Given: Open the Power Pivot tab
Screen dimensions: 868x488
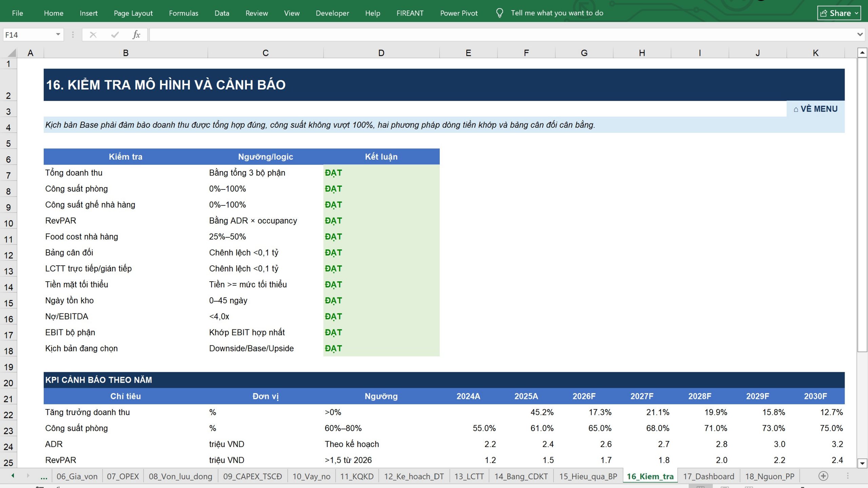Looking at the screenshot, I should pos(459,13).
